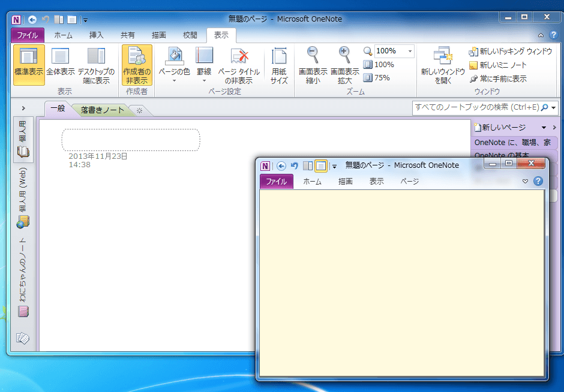
Task: Open Customize Quick Access Toolbar dropdown in main window
Action: [85, 20]
